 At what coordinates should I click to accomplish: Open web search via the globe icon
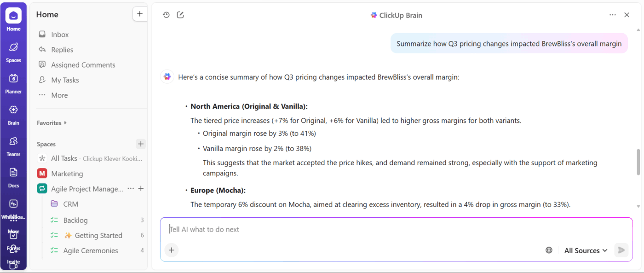coord(549,250)
